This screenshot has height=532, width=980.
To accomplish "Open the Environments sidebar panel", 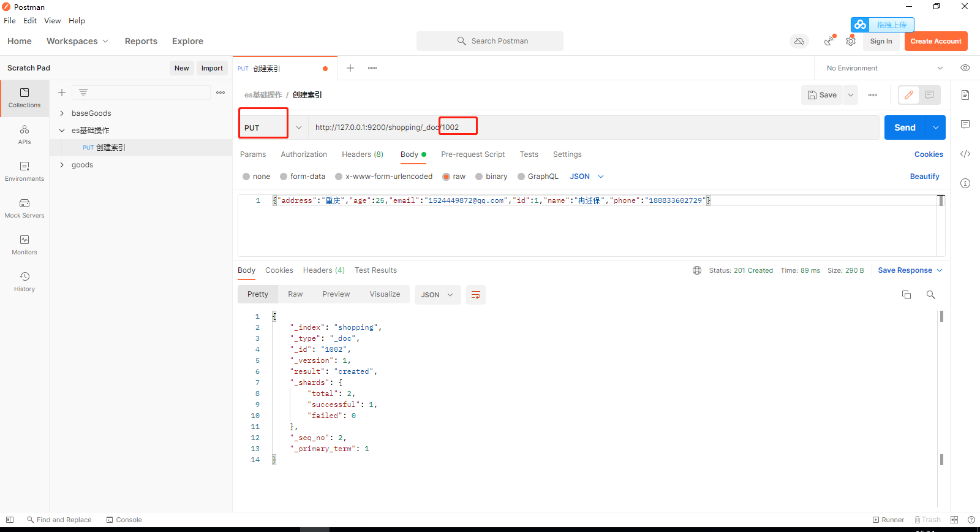I will tap(24, 172).
